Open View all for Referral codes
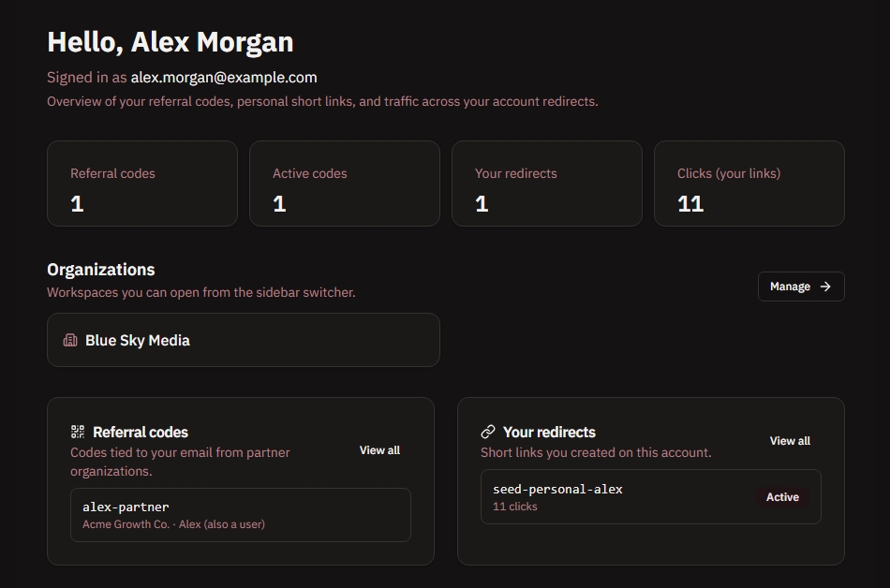The width and height of the screenshot is (890, 588). pyautogui.click(x=379, y=450)
